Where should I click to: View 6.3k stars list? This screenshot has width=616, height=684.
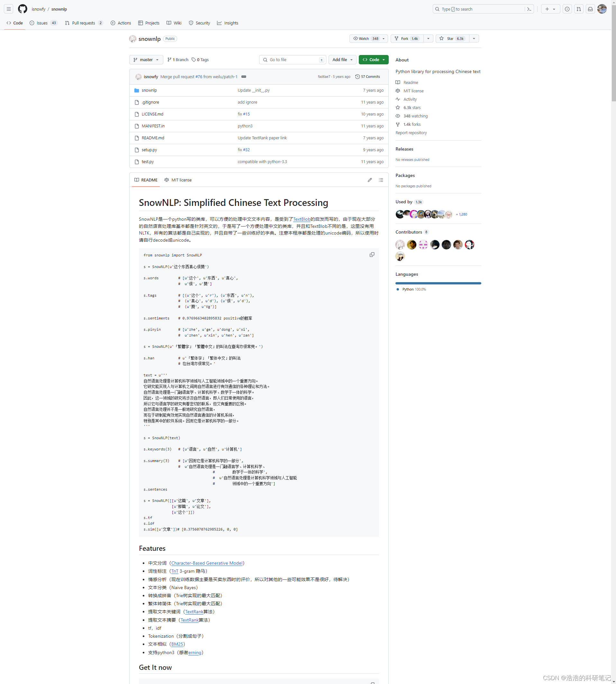412,108
